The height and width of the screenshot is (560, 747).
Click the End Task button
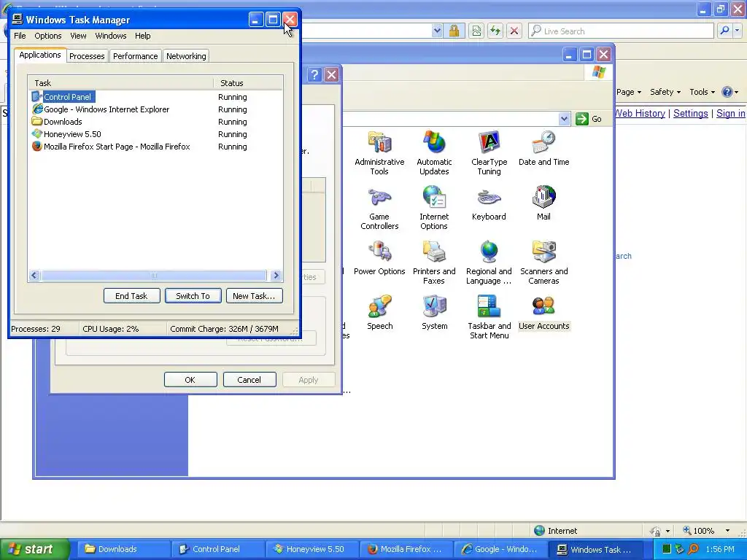pyautogui.click(x=131, y=296)
